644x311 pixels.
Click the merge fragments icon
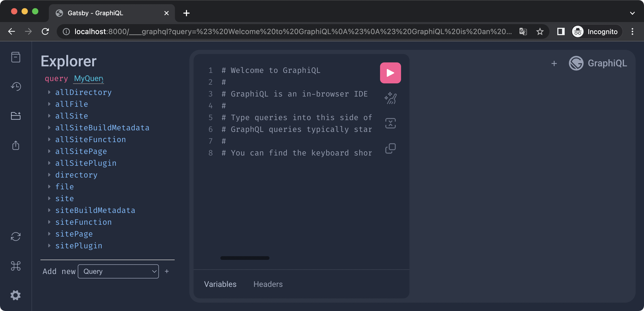390,123
